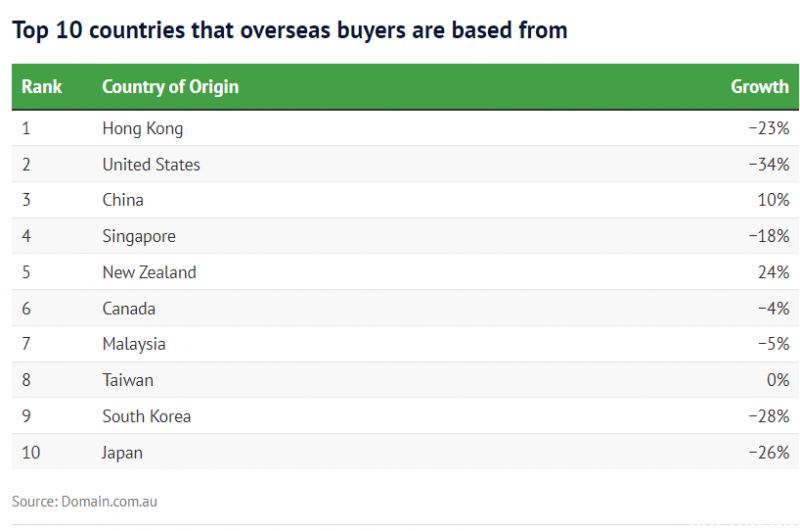Select the Hong Kong row

(x=405, y=128)
